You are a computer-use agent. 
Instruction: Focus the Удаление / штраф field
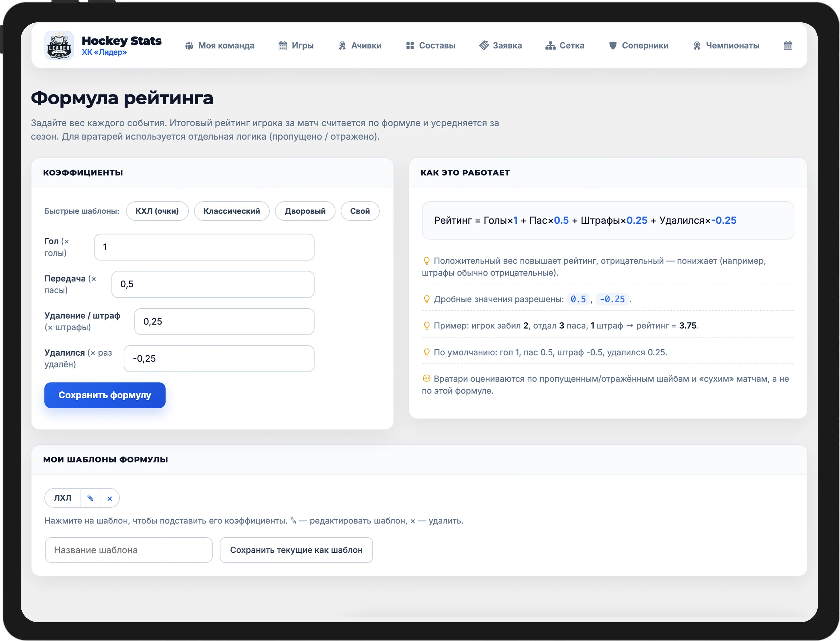(x=224, y=321)
